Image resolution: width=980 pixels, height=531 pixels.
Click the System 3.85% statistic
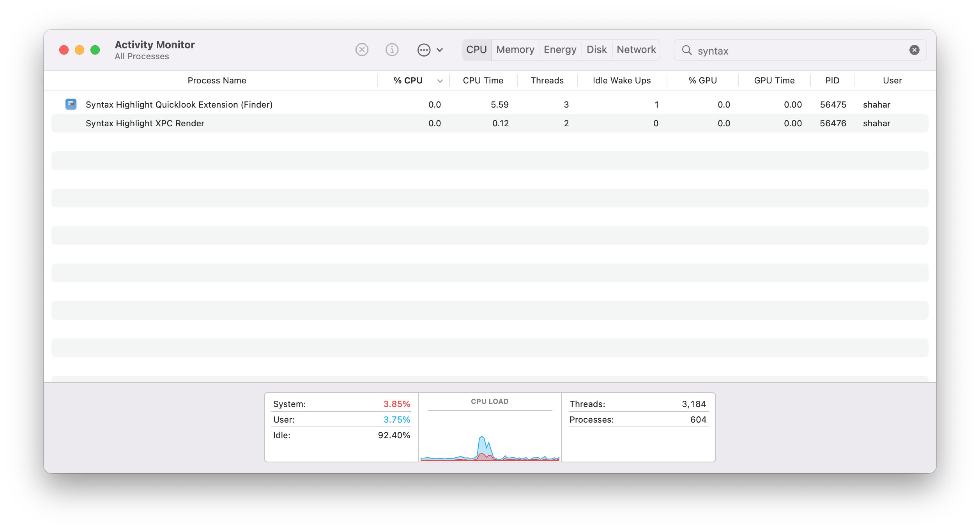coord(341,404)
